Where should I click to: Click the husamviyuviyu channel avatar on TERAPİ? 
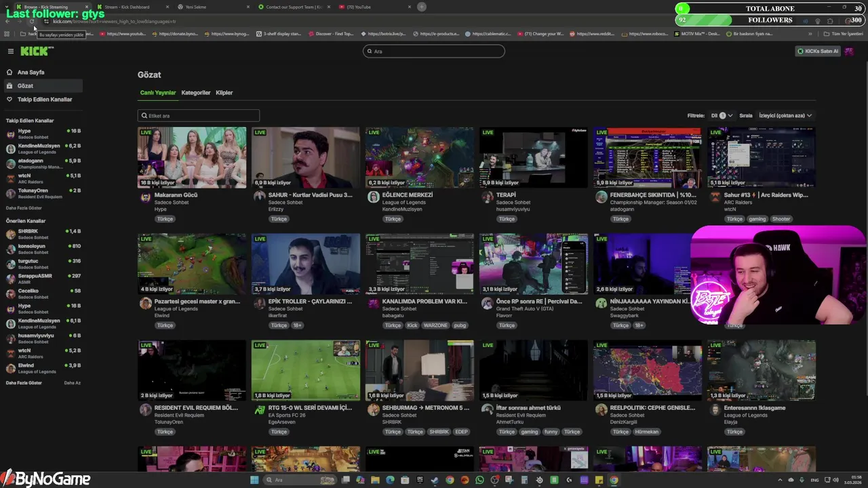click(x=487, y=197)
